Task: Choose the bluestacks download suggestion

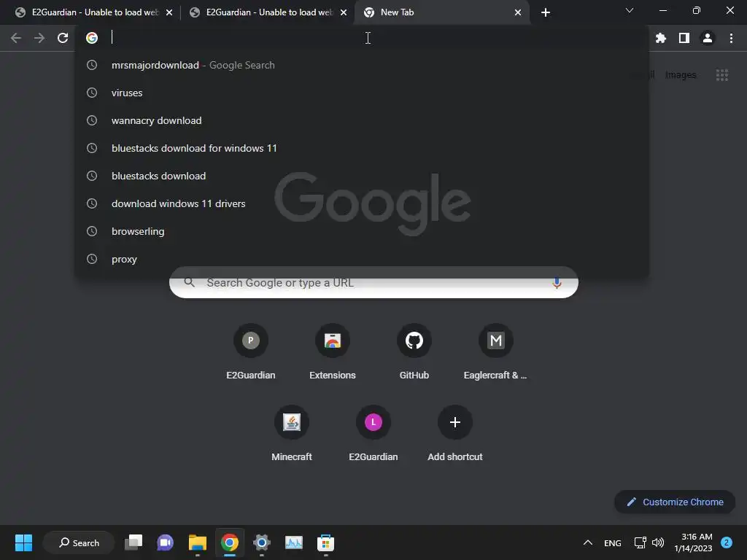Action: pos(362,176)
